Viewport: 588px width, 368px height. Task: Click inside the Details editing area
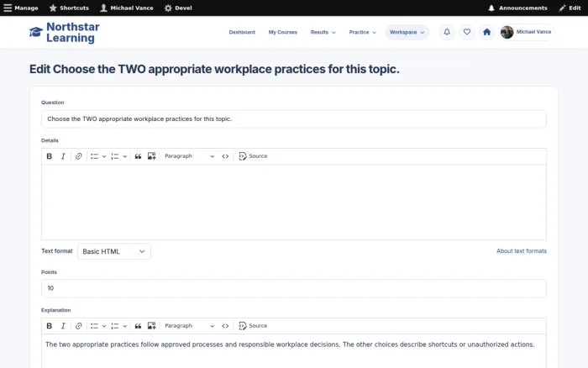(x=294, y=202)
